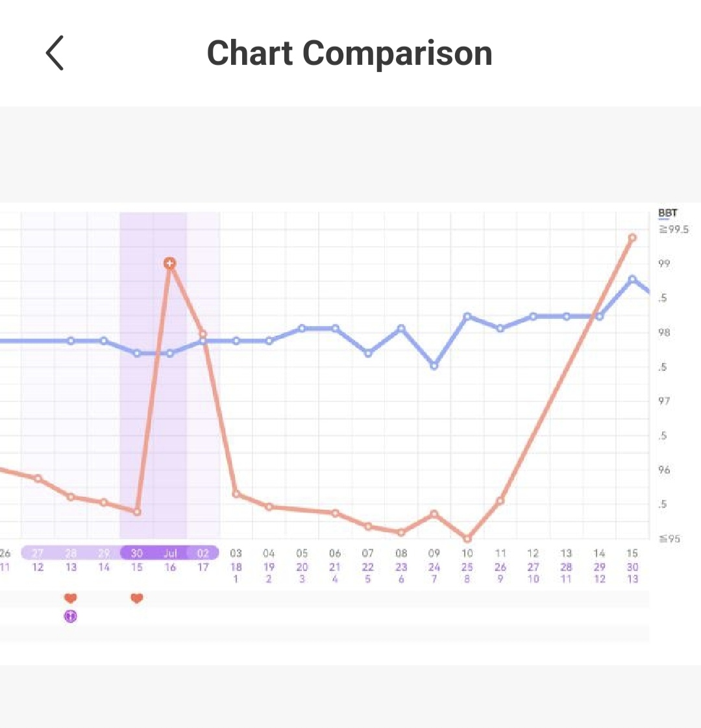Tap the BBT axis label
Screen dimensions: 701x728
667,213
